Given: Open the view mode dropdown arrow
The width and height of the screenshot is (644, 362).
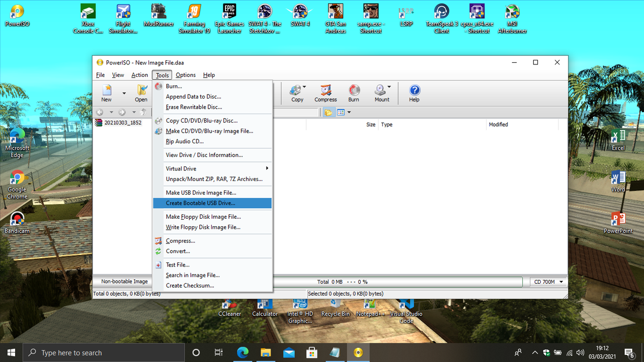Looking at the screenshot, I should click(349, 113).
